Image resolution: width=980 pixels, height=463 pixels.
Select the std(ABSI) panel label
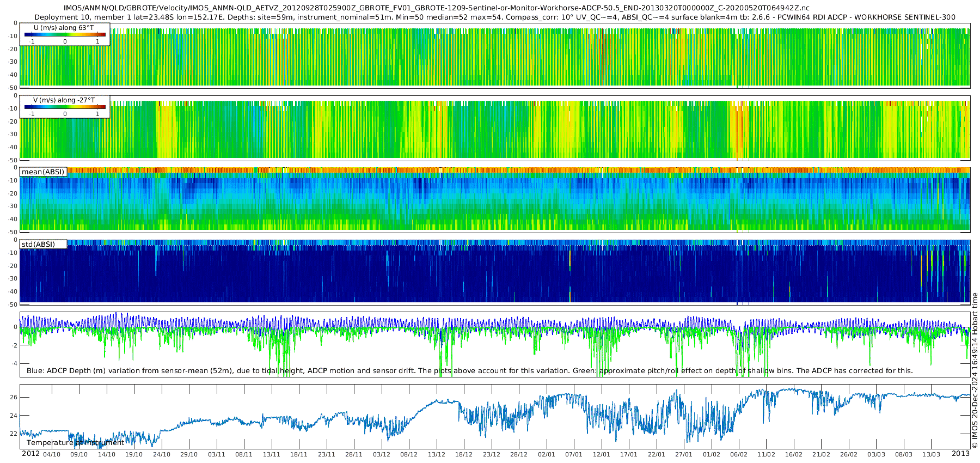43,245
